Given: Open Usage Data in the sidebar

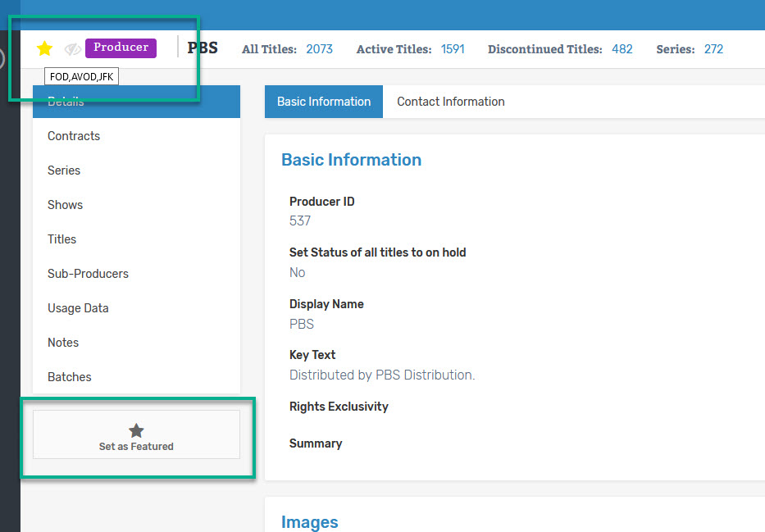Looking at the screenshot, I should [x=137, y=308].
